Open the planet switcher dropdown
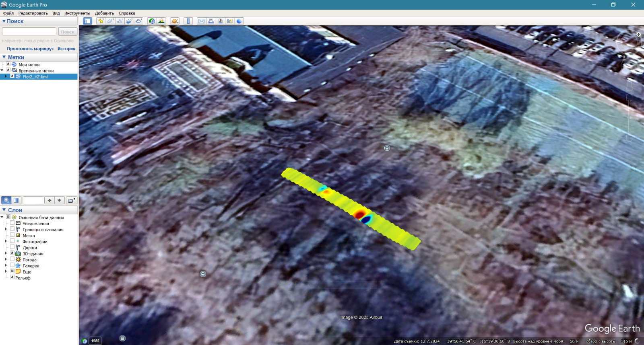 (175, 21)
